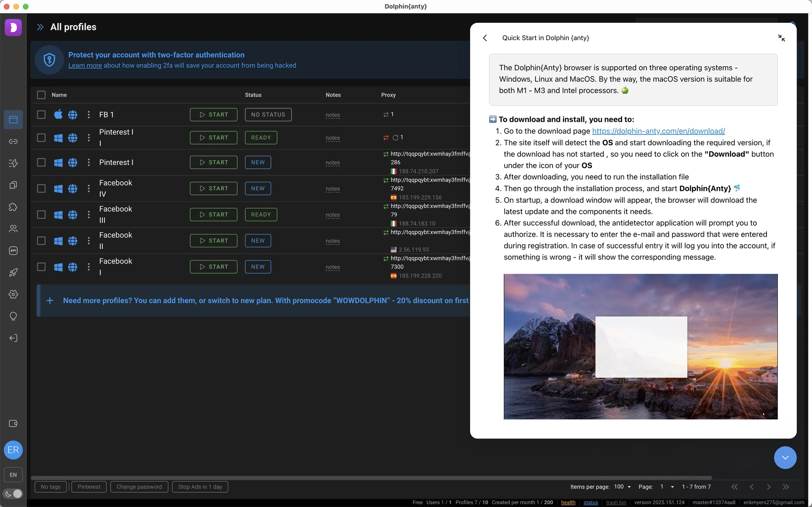The width and height of the screenshot is (812, 507).
Task: Check the Pinterest II profile checkbox
Action: coord(41,138)
